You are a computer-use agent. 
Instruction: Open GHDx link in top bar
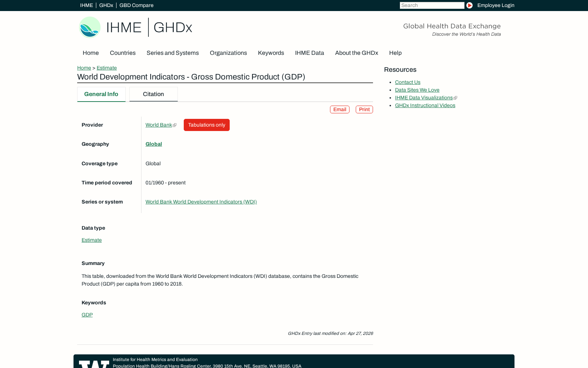coord(106,5)
